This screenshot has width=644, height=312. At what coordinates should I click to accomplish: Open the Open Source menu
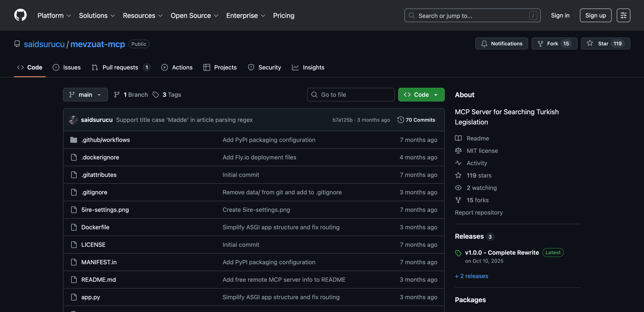(x=194, y=16)
